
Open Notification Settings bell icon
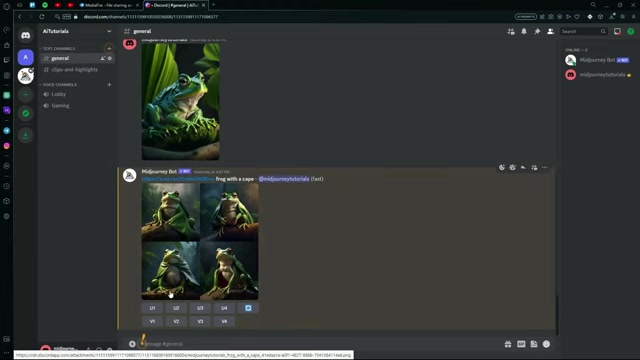[524, 31]
